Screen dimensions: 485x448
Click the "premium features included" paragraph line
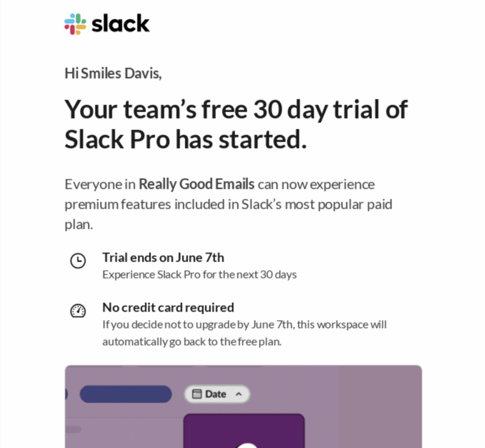click(x=228, y=204)
